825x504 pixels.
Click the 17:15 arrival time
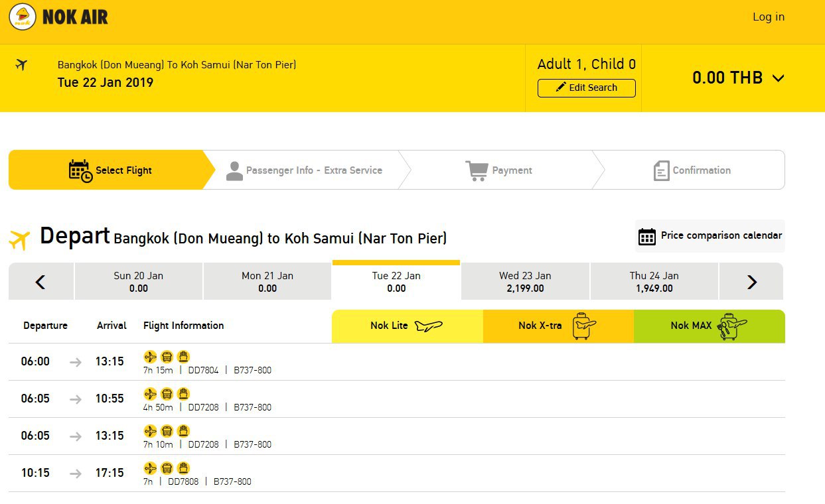pyautogui.click(x=110, y=473)
